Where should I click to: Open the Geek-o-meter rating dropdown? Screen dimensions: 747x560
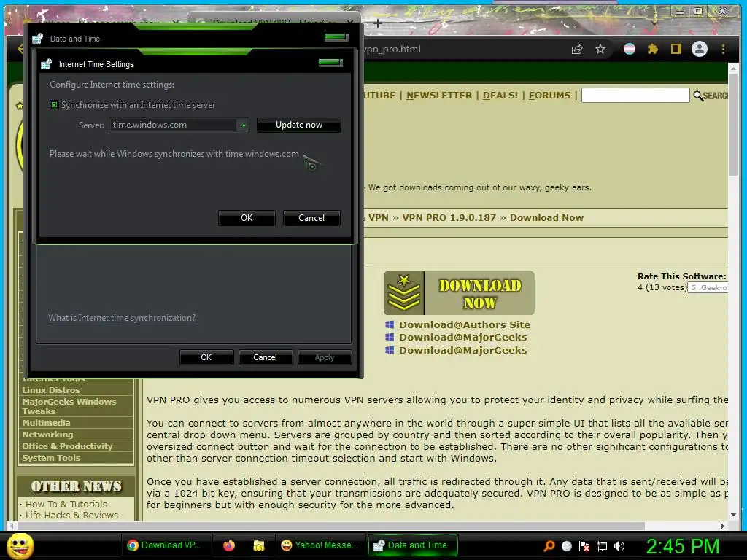coord(707,287)
